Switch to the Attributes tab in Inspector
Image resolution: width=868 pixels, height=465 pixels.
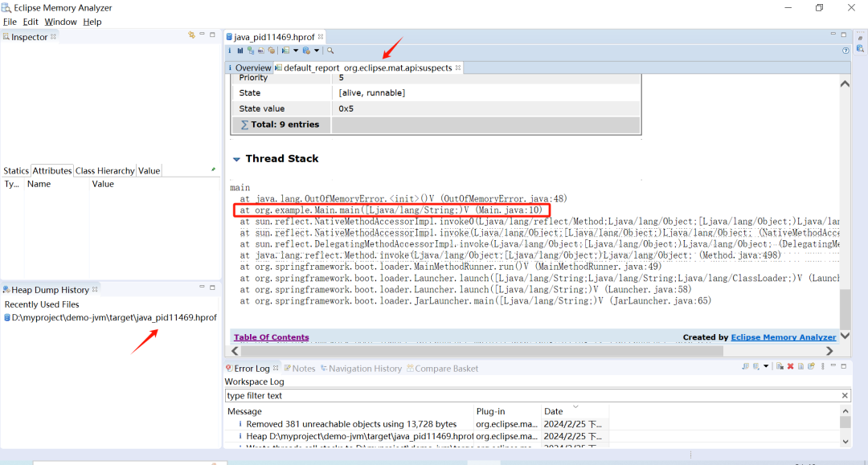(52, 170)
